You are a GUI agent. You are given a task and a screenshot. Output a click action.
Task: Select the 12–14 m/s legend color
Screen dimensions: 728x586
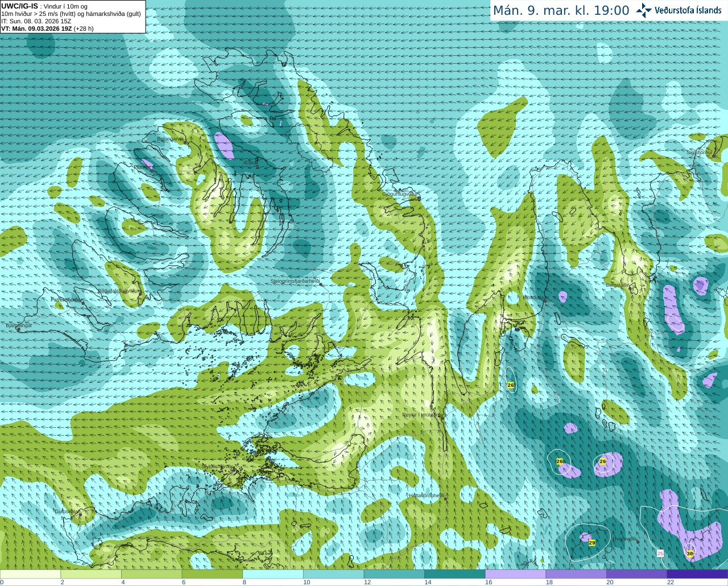tap(394, 574)
